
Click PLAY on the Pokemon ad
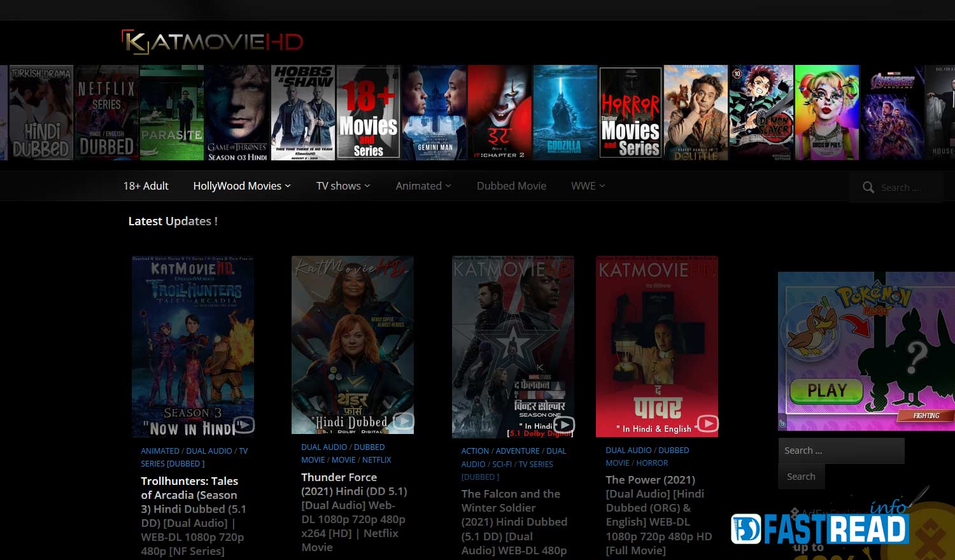pos(826,391)
